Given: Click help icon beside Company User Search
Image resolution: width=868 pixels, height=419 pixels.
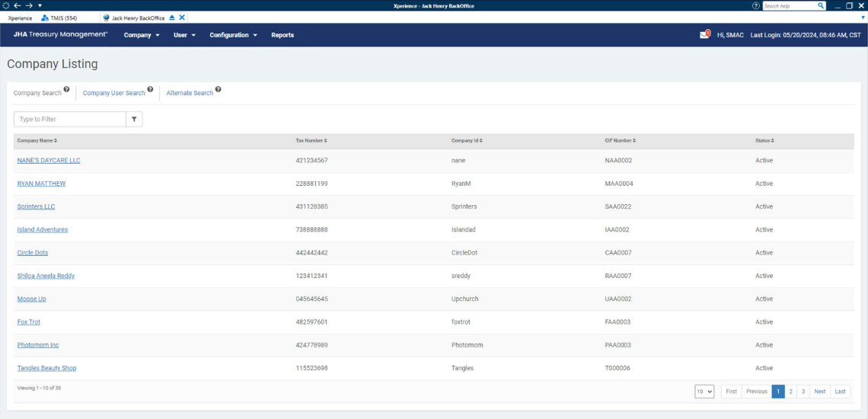Looking at the screenshot, I should point(150,89).
